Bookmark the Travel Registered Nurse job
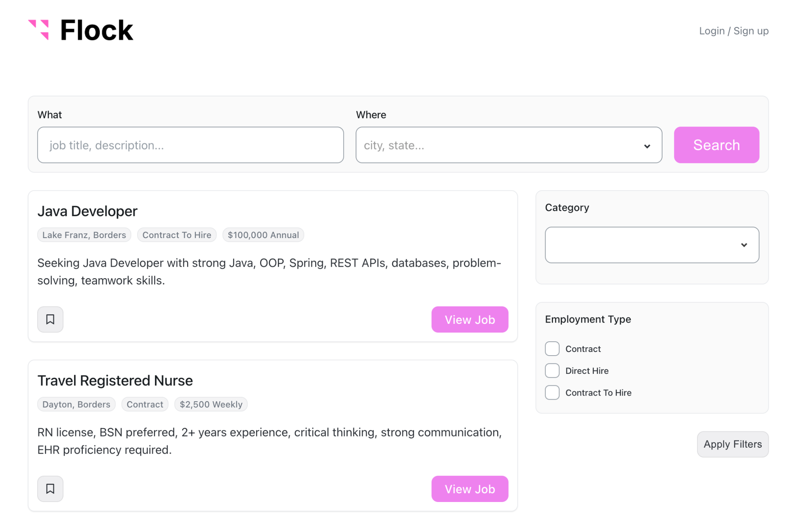Image resolution: width=812 pixels, height=527 pixels. tap(50, 489)
